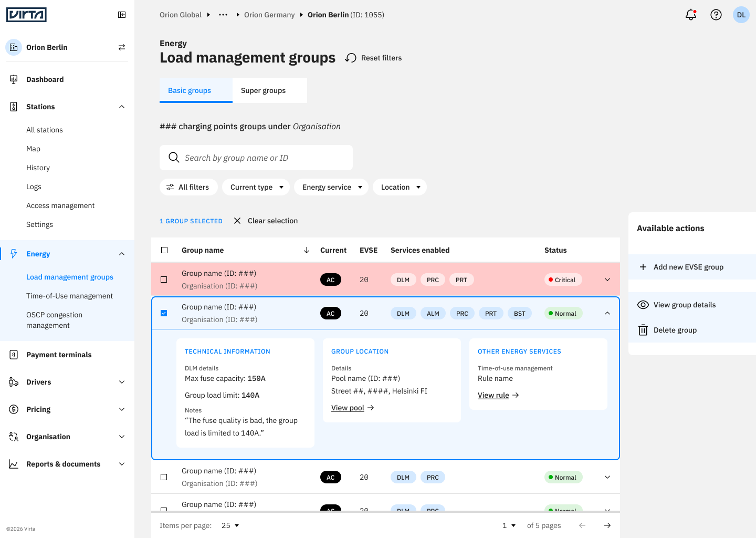Collapse the Stations menu chevron
Screen dimensions: 756x538
tap(122, 107)
